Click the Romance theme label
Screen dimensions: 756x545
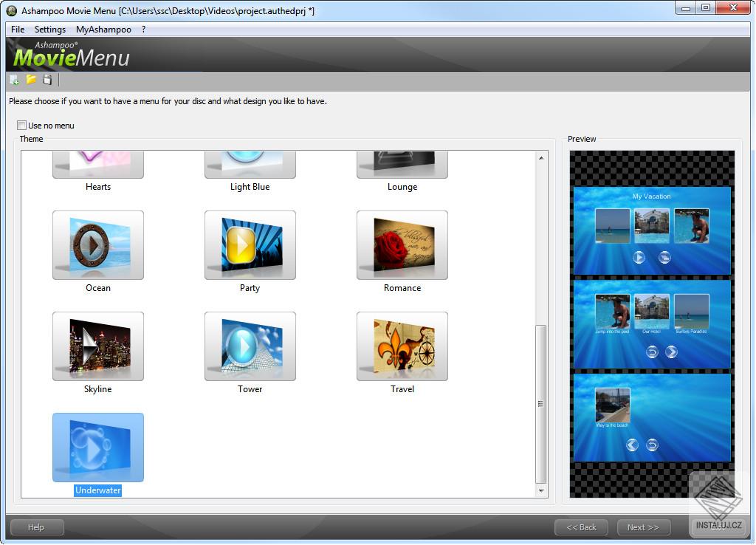point(402,288)
